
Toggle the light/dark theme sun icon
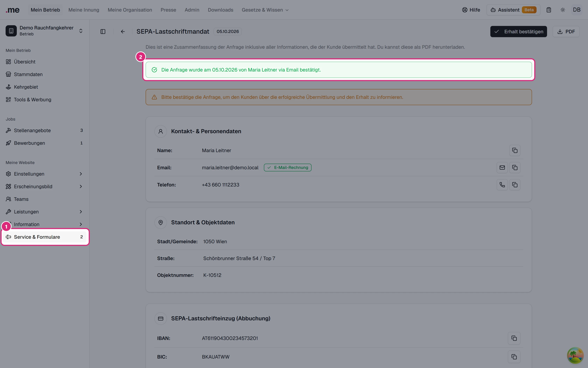coord(563,10)
